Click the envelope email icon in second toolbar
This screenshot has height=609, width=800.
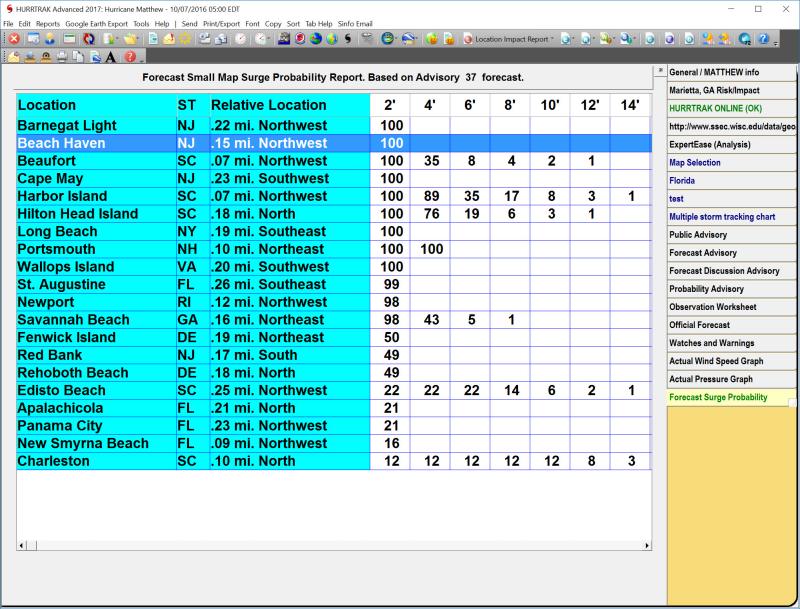[x=14, y=57]
